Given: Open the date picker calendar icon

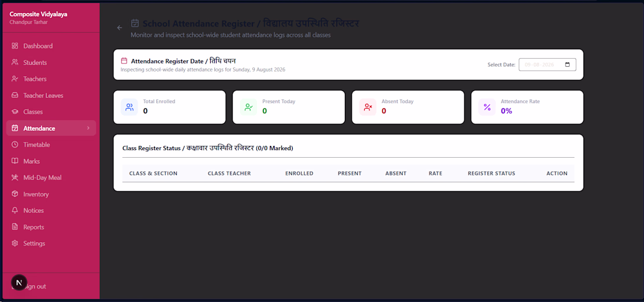Looking at the screenshot, I should coord(568,65).
